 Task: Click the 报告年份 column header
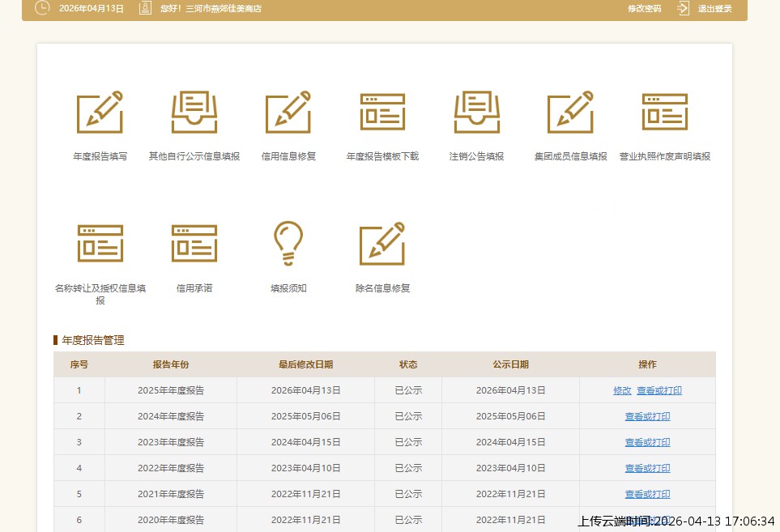pos(170,364)
